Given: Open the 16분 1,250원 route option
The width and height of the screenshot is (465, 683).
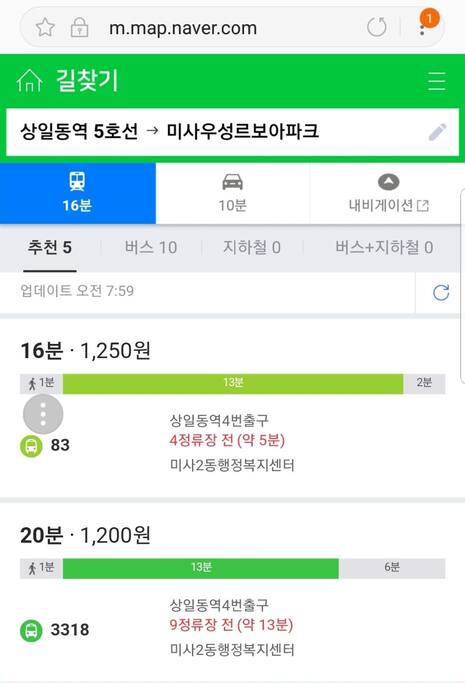Looking at the screenshot, I should point(232,408).
